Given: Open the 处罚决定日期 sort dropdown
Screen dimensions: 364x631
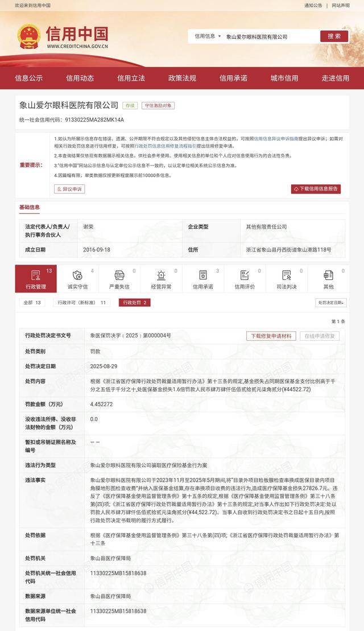Looking at the screenshot, I should (x=330, y=303).
